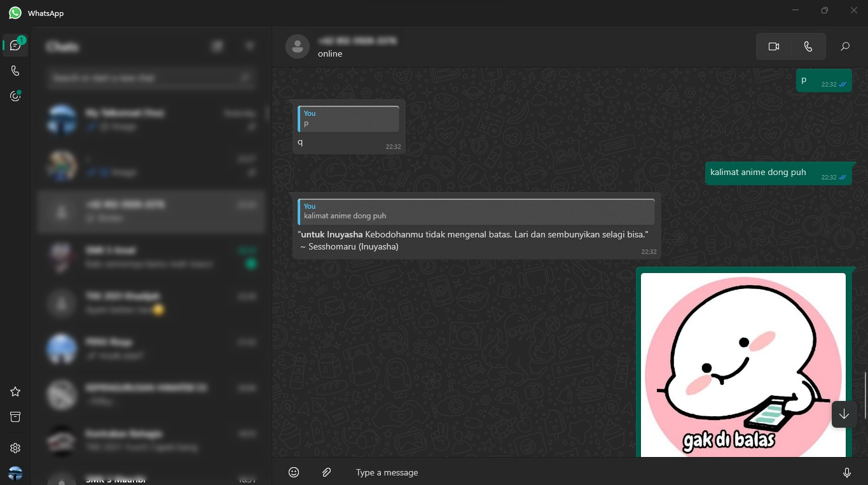Image resolution: width=868 pixels, height=485 pixels.
Task: Open the Status updates section
Action: (15, 96)
